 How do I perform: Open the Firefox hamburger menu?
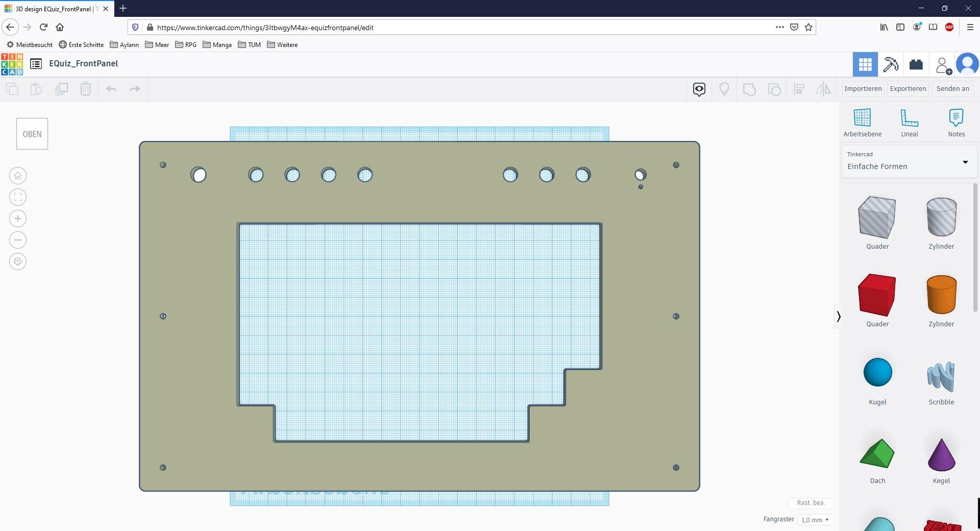coord(970,27)
